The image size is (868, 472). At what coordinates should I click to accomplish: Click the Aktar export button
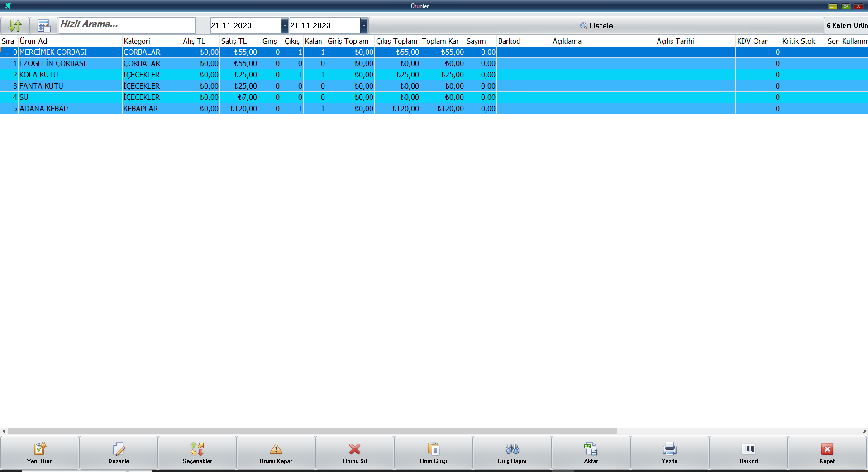591,453
